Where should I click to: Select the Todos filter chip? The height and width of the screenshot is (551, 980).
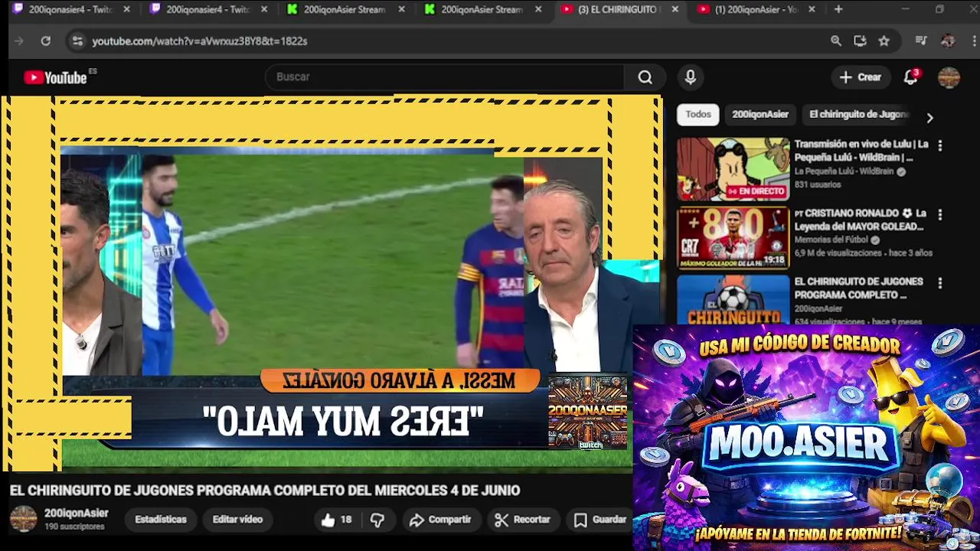point(698,114)
